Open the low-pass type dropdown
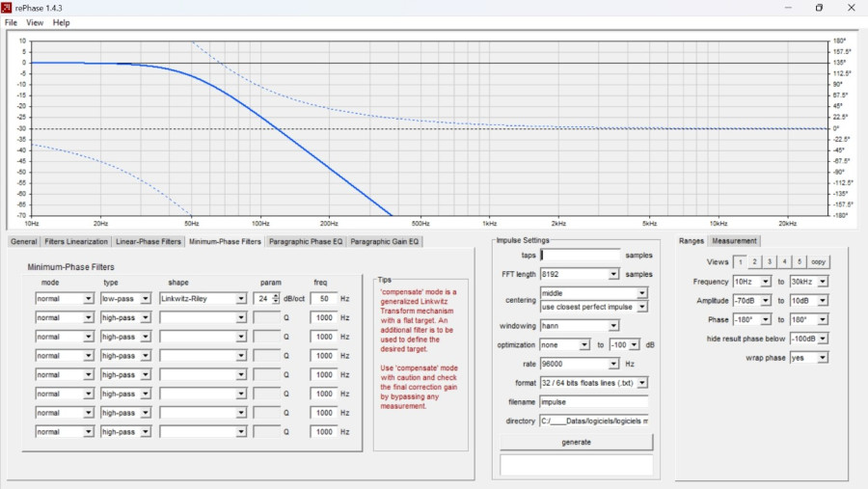Viewport: 868px width, 489px height. [125, 298]
